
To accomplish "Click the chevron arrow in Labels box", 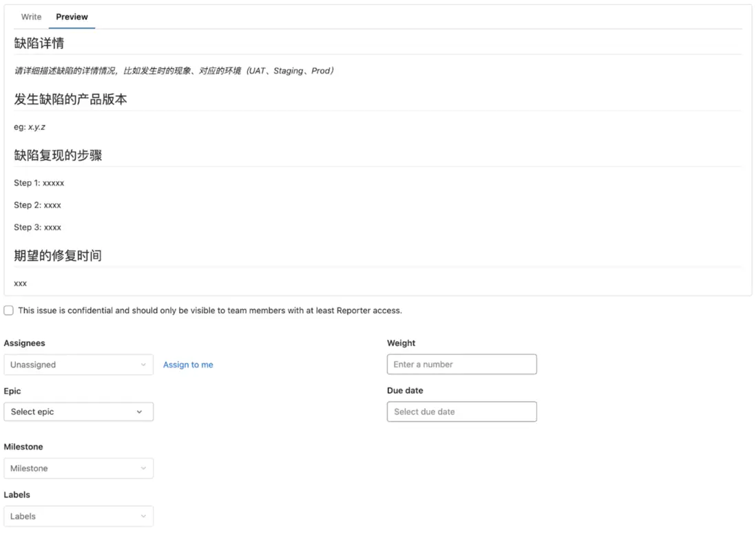I will coord(143,516).
